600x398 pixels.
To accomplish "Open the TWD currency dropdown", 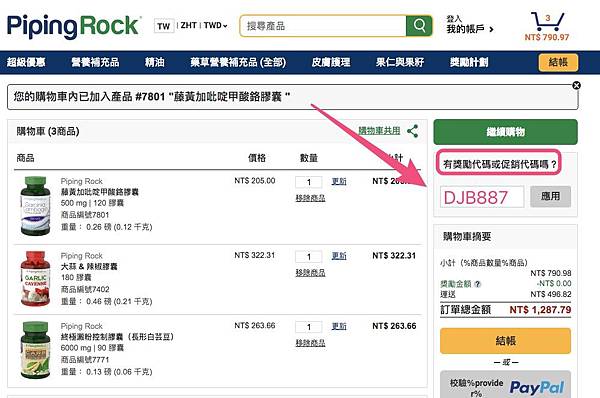I will [x=215, y=26].
